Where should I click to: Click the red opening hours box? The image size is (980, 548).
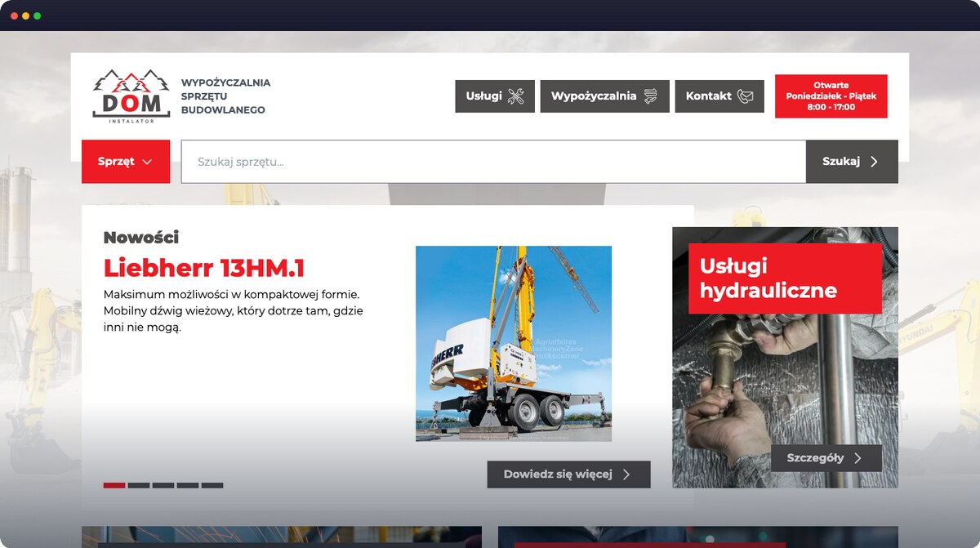tap(831, 96)
